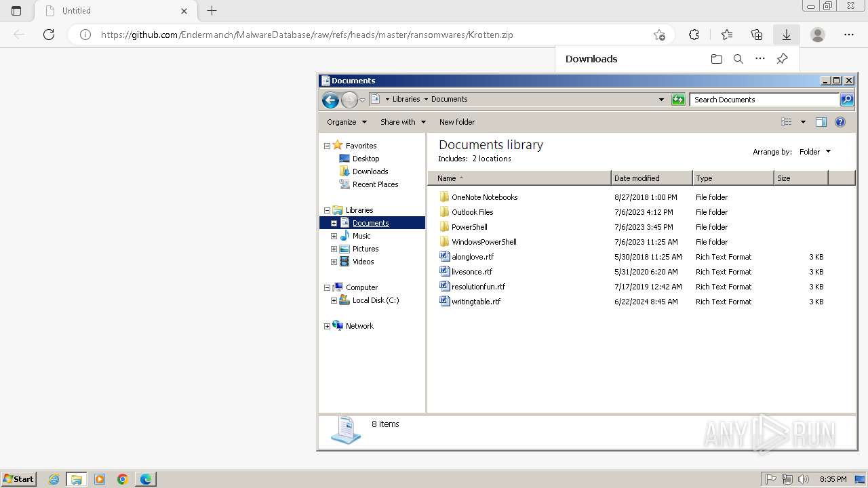The image size is (868, 488).
Task: Select Recent Places in Favorites
Action: point(375,184)
